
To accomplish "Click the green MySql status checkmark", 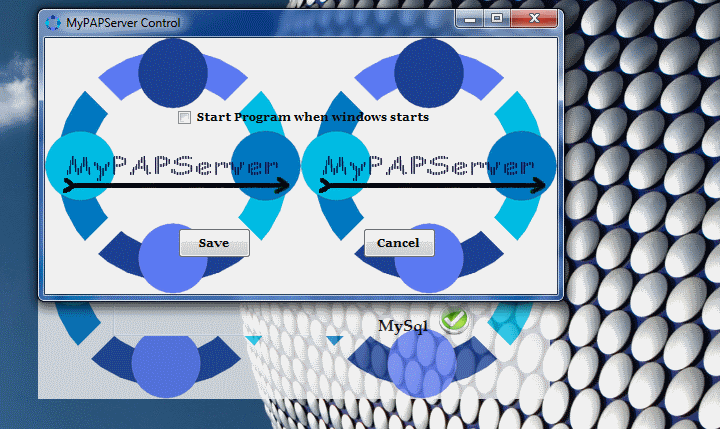I will click(455, 320).
